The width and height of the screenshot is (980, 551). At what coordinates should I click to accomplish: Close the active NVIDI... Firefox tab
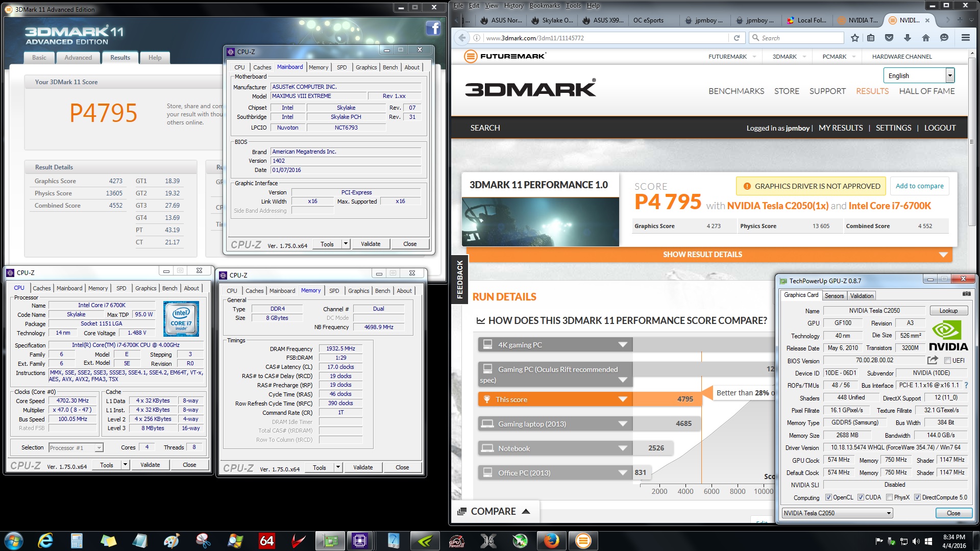(x=927, y=20)
